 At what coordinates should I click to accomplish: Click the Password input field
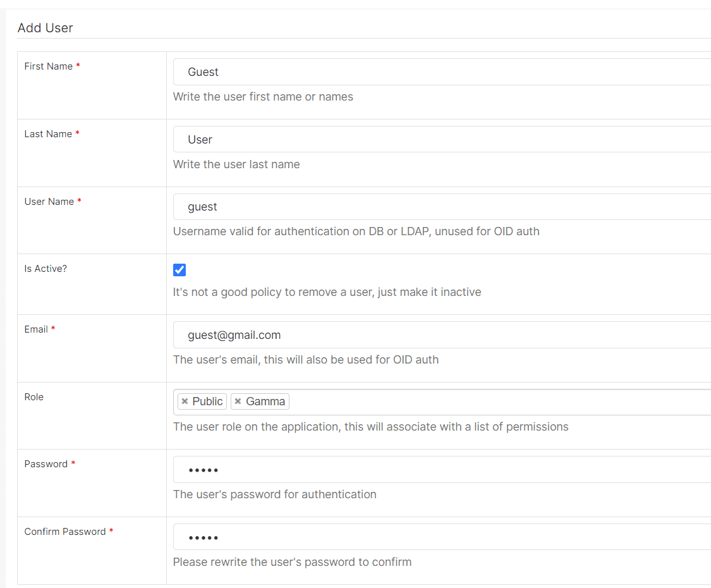click(379, 469)
